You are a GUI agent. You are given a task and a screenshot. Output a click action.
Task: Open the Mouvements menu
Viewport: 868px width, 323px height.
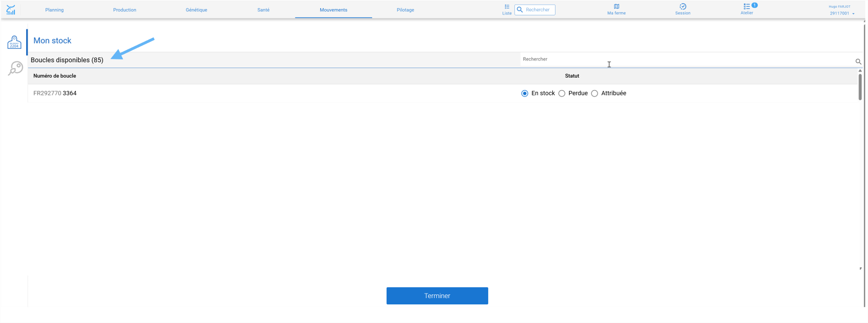pos(333,10)
